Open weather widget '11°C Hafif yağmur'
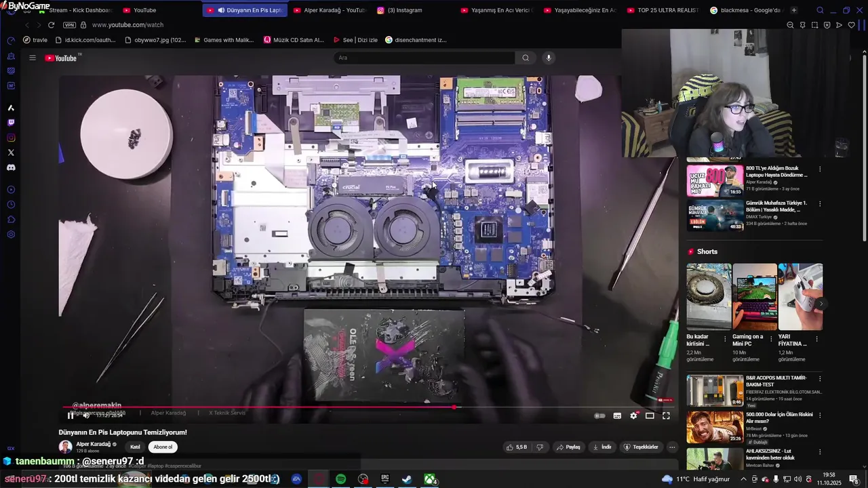 pyautogui.click(x=696, y=479)
